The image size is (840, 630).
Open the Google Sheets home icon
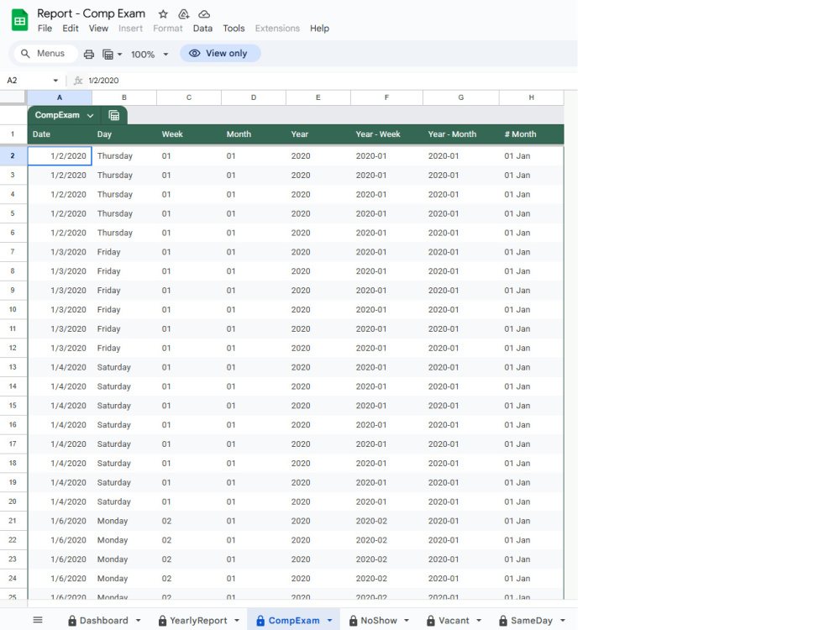20,20
